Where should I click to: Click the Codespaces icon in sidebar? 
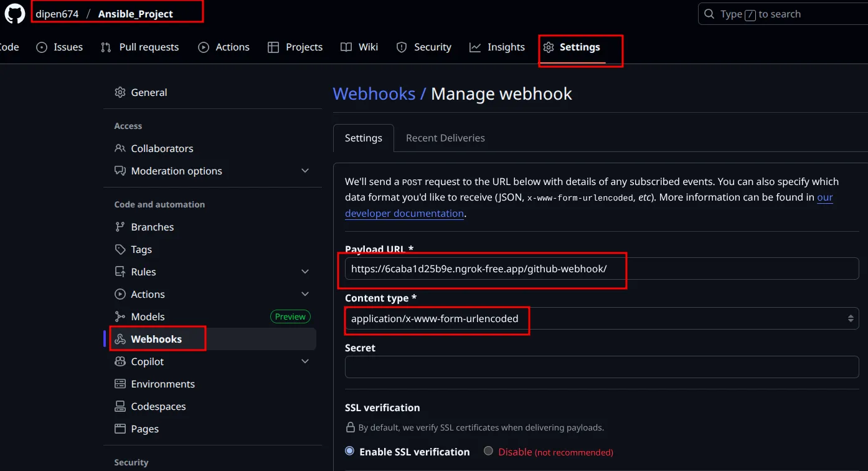pos(120,406)
